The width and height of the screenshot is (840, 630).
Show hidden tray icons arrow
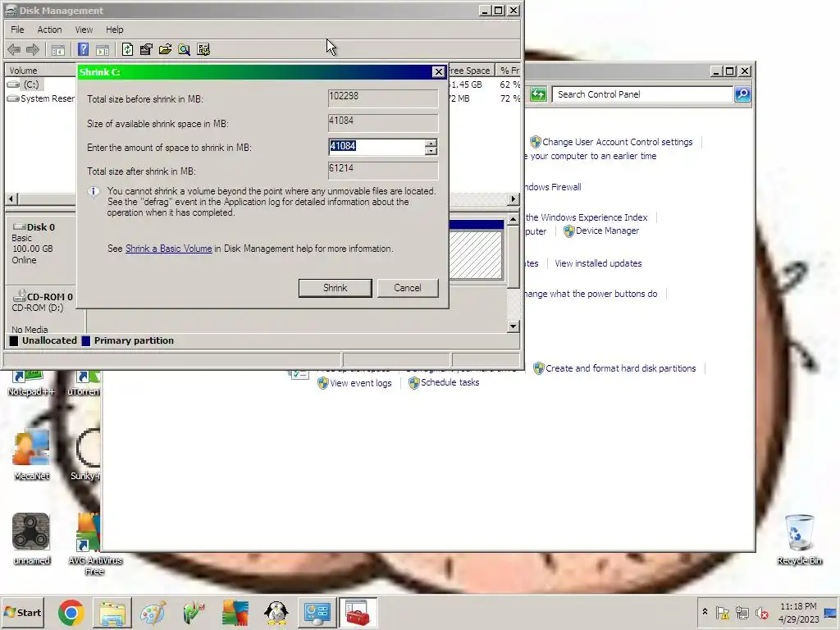click(x=705, y=612)
